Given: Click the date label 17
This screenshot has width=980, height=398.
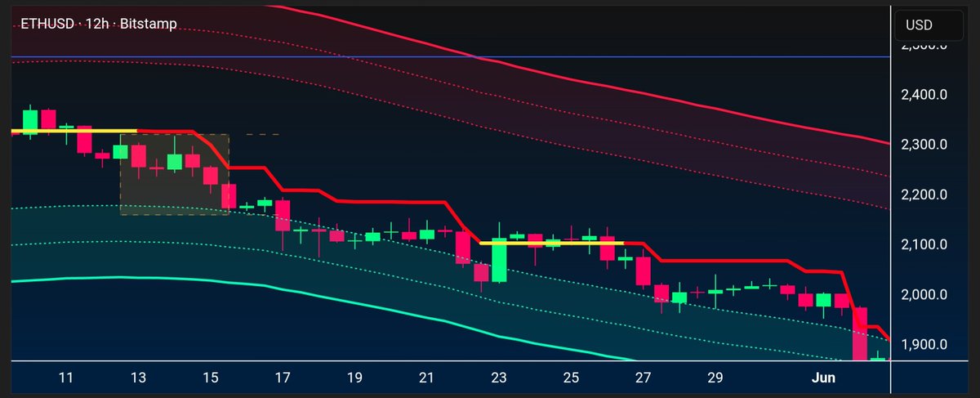Looking at the screenshot, I should 283,378.
